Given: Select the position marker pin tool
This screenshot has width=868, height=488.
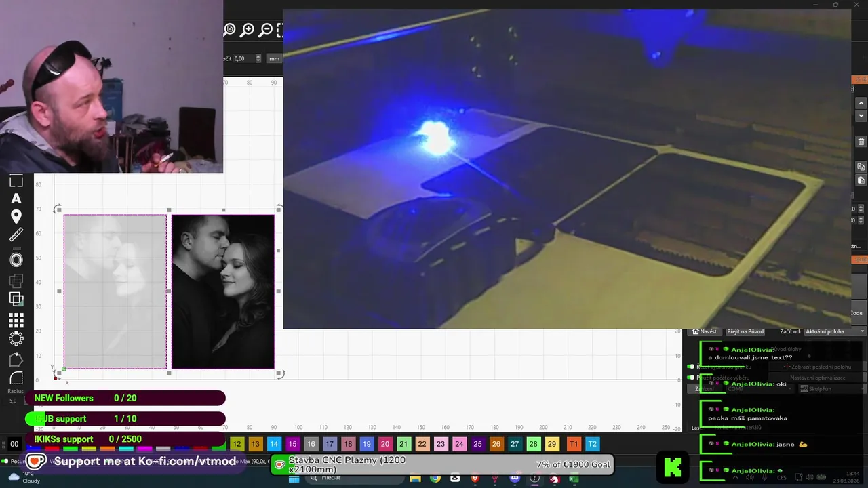Looking at the screenshot, I should point(16,217).
